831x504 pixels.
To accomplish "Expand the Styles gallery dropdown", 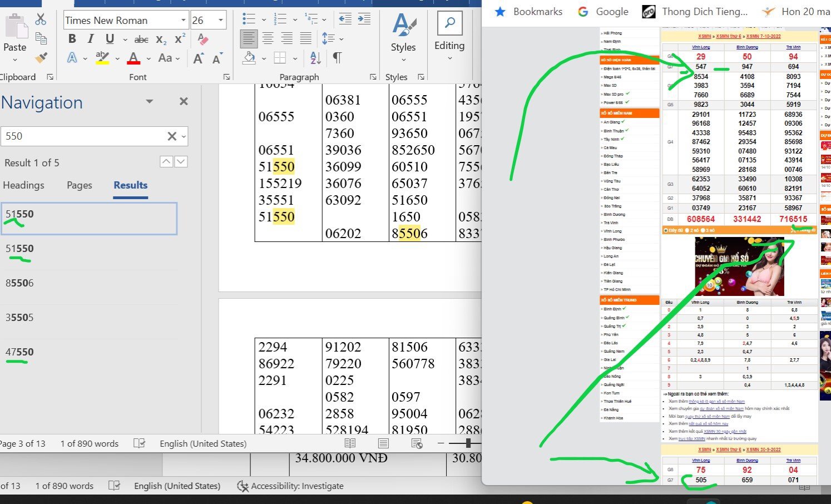I will [403, 60].
